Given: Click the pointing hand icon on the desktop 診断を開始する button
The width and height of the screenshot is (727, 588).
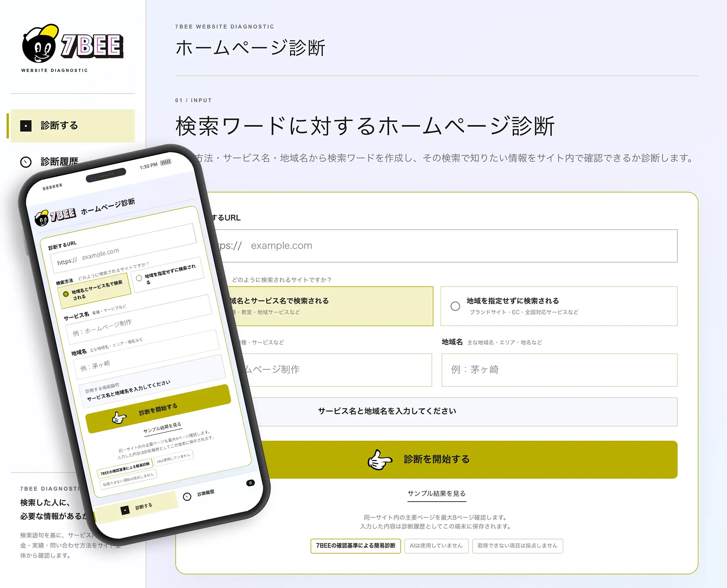Looking at the screenshot, I should 380,460.
